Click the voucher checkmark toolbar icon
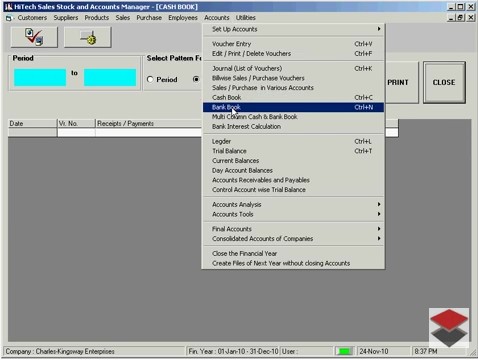Image resolution: width=478 pixels, height=360 pixels. click(x=34, y=37)
